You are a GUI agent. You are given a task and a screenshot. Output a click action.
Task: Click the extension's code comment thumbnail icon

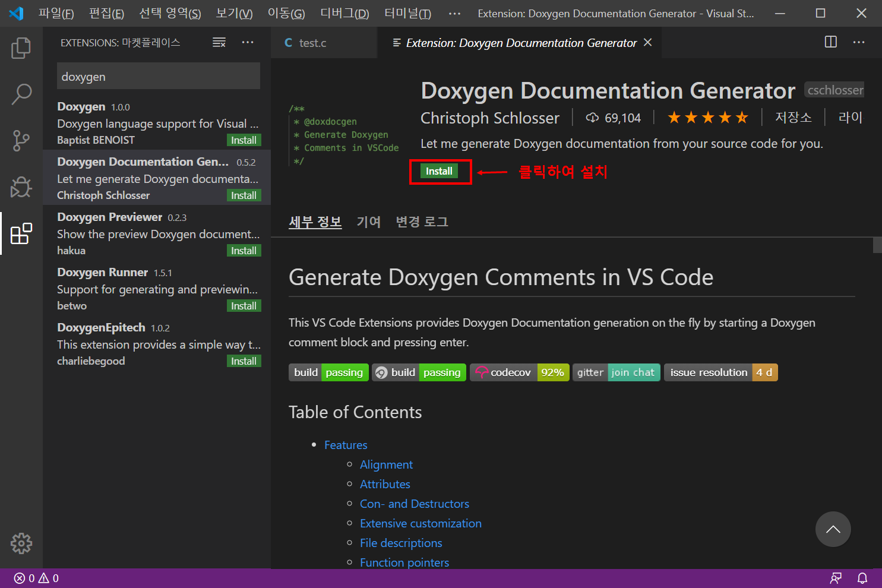344,135
